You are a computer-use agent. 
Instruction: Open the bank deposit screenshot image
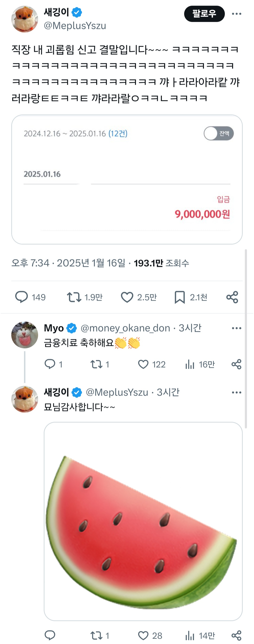[127, 179]
